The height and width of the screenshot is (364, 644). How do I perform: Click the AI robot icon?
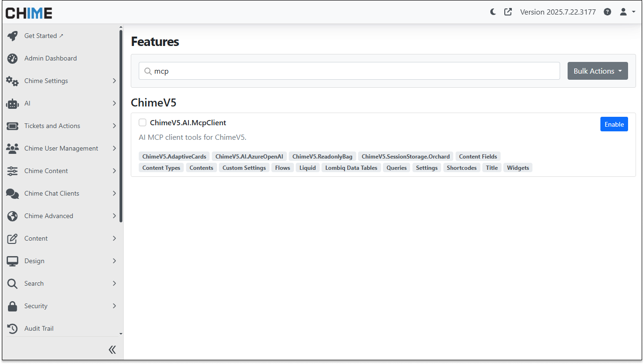click(13, 103)
